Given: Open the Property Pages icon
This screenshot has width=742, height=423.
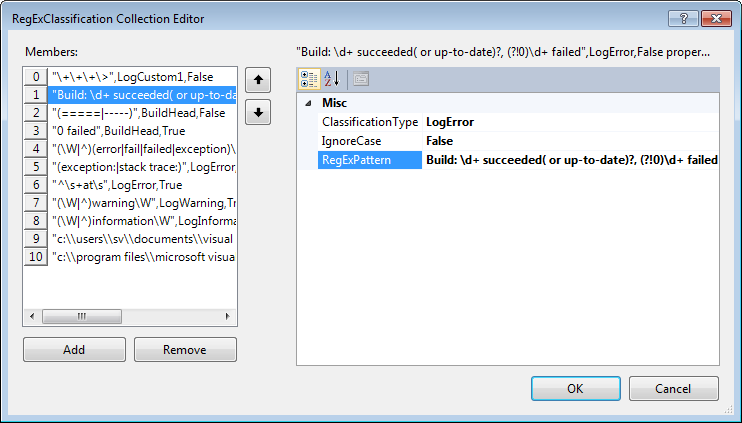Looking at the screenshot, I should (x=360, y=79).
